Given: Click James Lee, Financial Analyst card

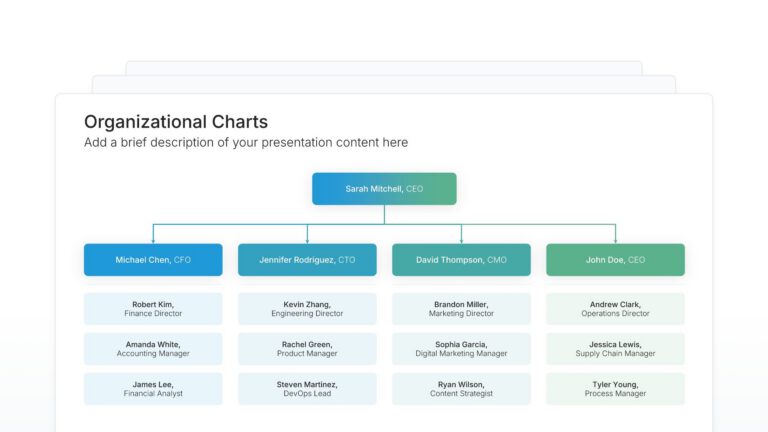Looking at the screenshot, I should click(x=153, y=389).
